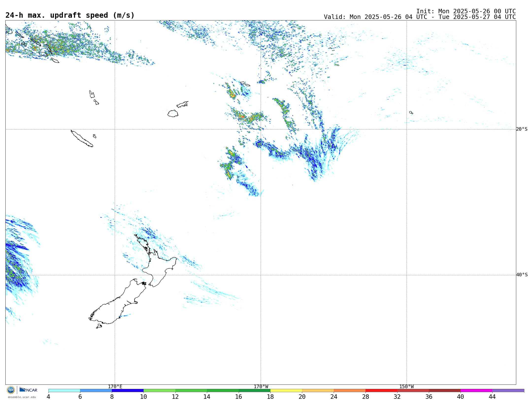The image size is (532, 400).
Task: Pick the light orange 20–24 m/s swatch
Action: coord(318,391)
